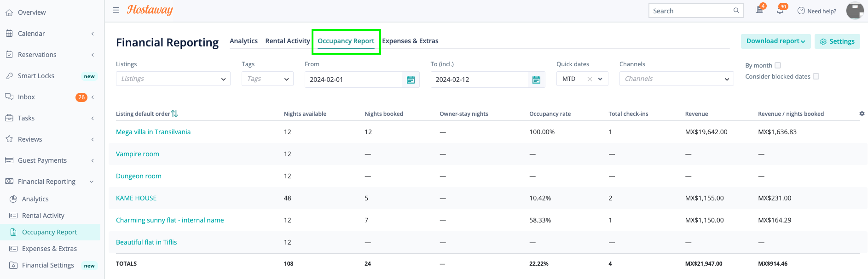Switch to the Rental Activity tab
This screenshot has height=279, width=868.
tap(288, 41)
